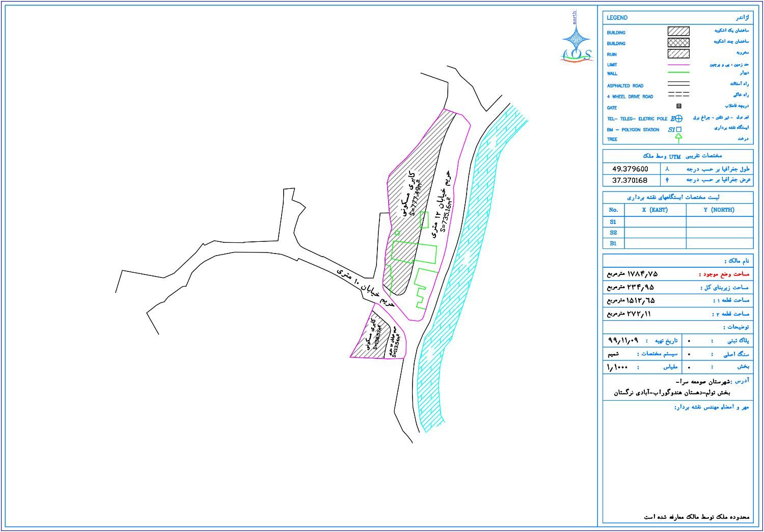Click the 'TEL- TELEG- ELETRIC POLE' legend label
The image size is (764, 532).
coord(637,119)
